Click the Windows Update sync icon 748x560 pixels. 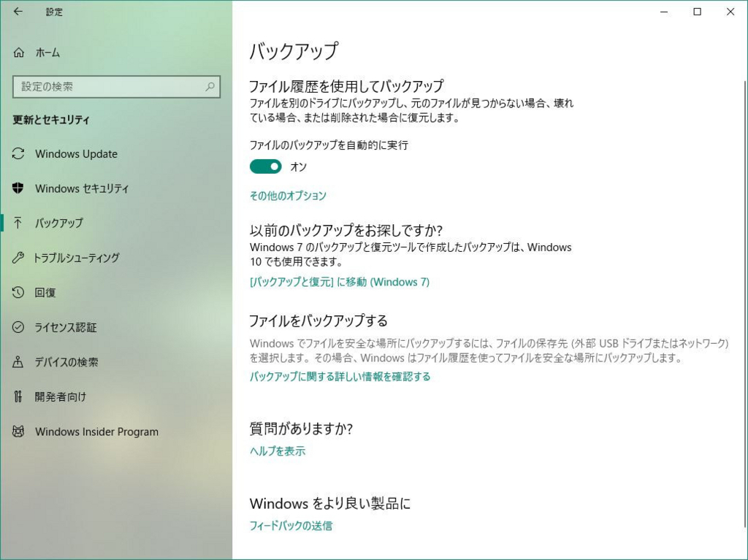click(18, 153)
